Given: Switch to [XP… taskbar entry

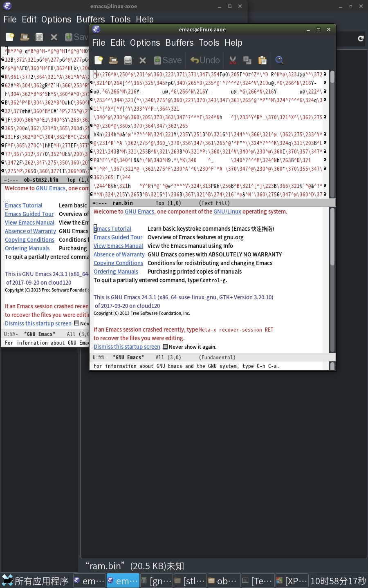Looking at the screenshot, I should (x=291, y=581).
